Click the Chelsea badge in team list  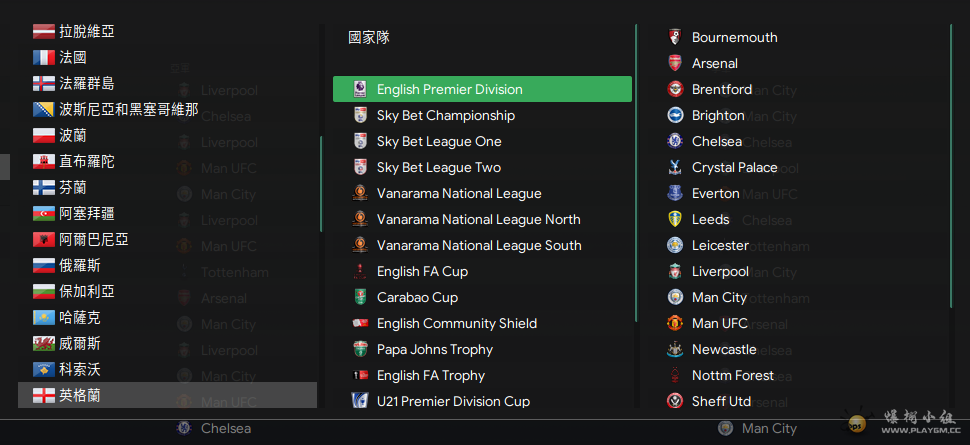coord(675,141)
